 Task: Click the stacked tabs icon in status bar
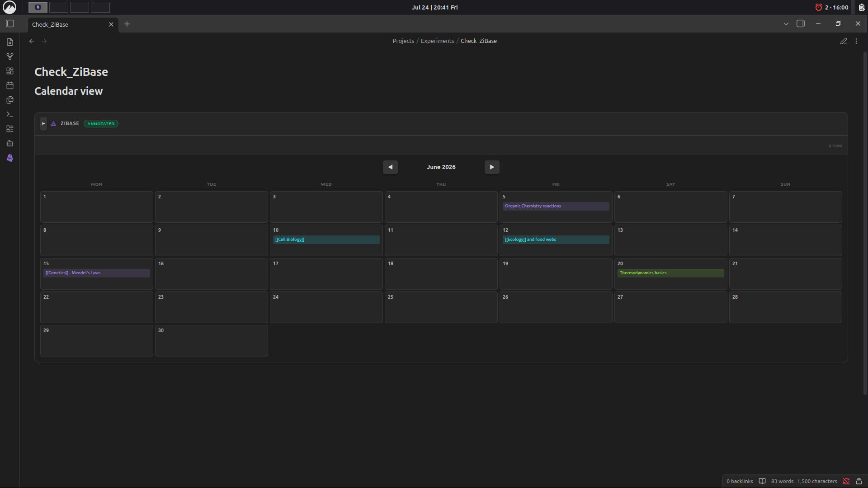click(859, 481)
